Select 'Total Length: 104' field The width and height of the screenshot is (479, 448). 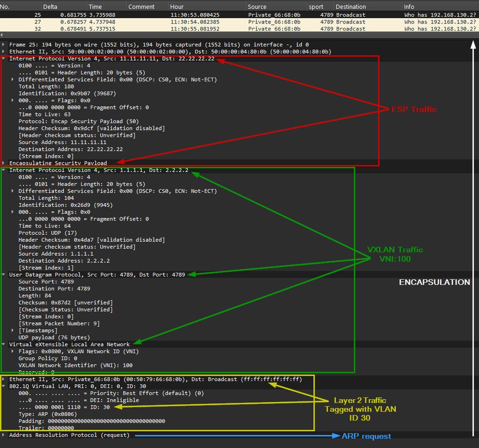coord(46,198)
